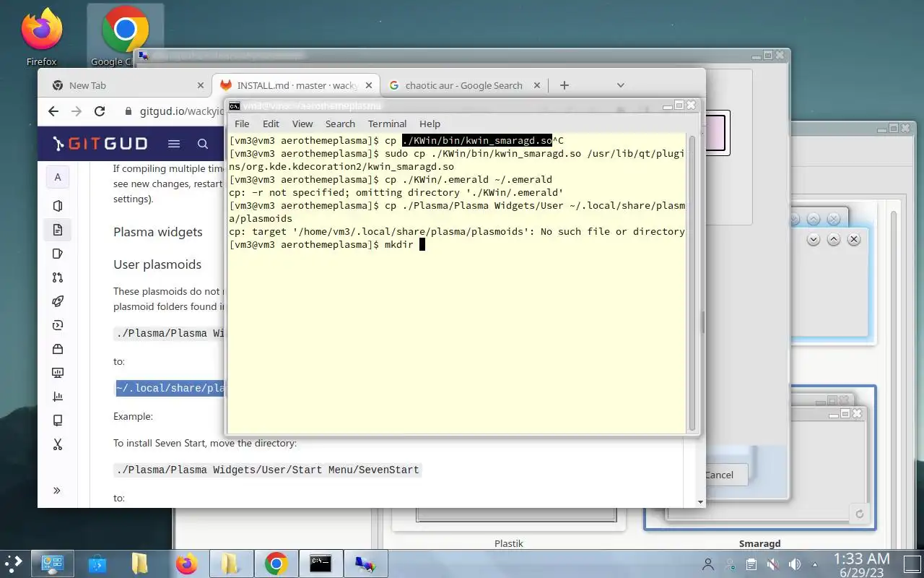Viewport: 924px width, 578px height.
Task: Open the GitGud hamburger menu
Action: tap(174, 144)
